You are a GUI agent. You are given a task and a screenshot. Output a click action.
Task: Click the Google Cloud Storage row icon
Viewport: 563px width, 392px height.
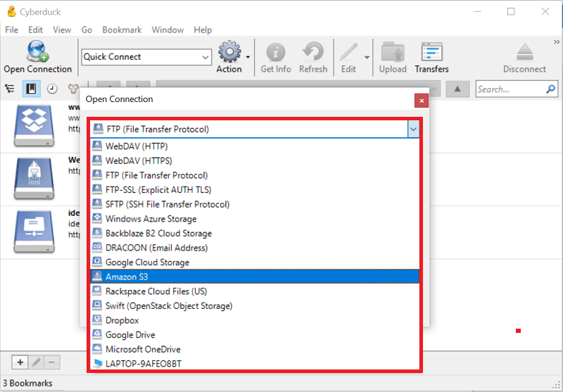pyautogui.click(x=97, y=262)
